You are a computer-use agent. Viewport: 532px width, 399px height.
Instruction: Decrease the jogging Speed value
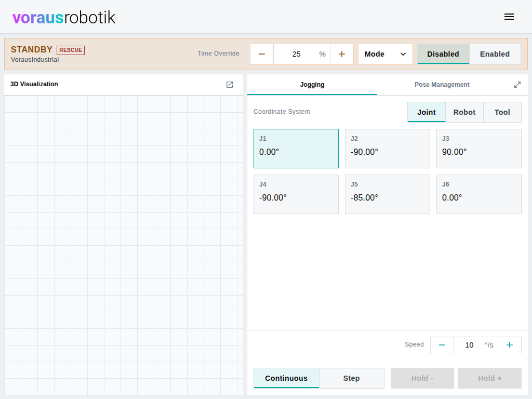(x=442, y=345)
